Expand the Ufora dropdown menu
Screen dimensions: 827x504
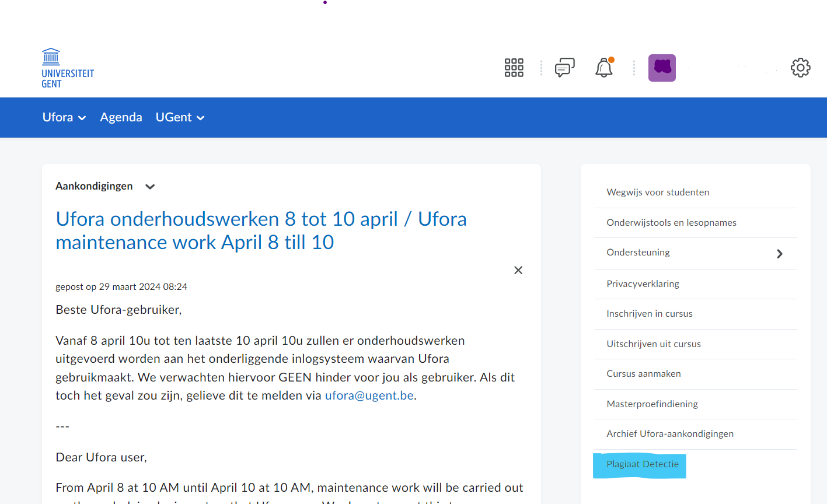(x=64, y=117)
